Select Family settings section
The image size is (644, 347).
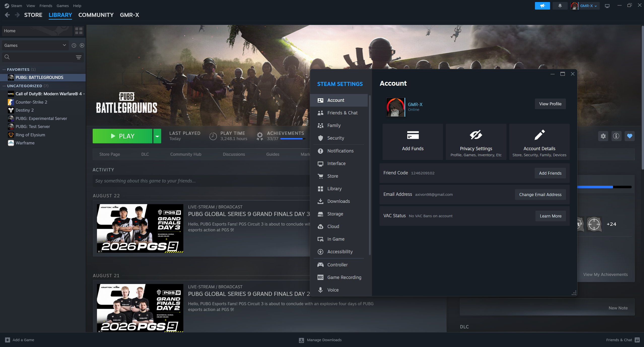point(339,125)
